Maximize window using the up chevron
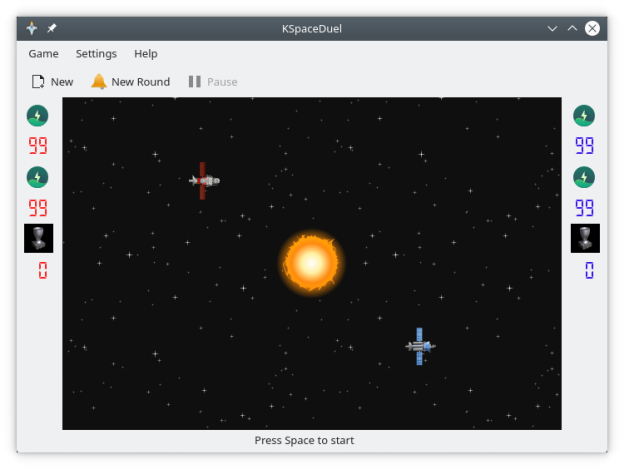This screenshot has width=624, height=469. 572,28
